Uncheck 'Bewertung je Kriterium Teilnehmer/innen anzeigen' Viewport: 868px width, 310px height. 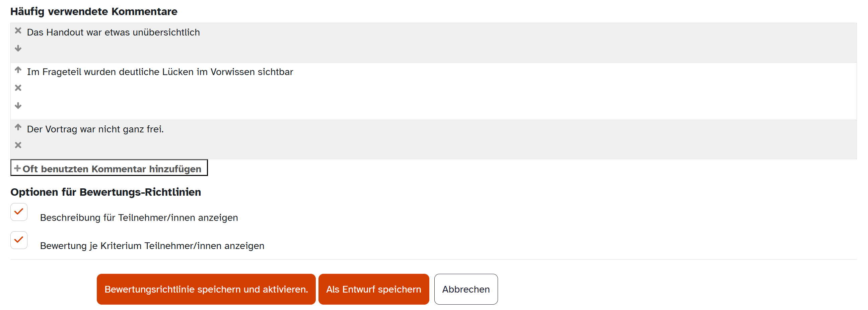pyautogui.click(x=19, y=240)
